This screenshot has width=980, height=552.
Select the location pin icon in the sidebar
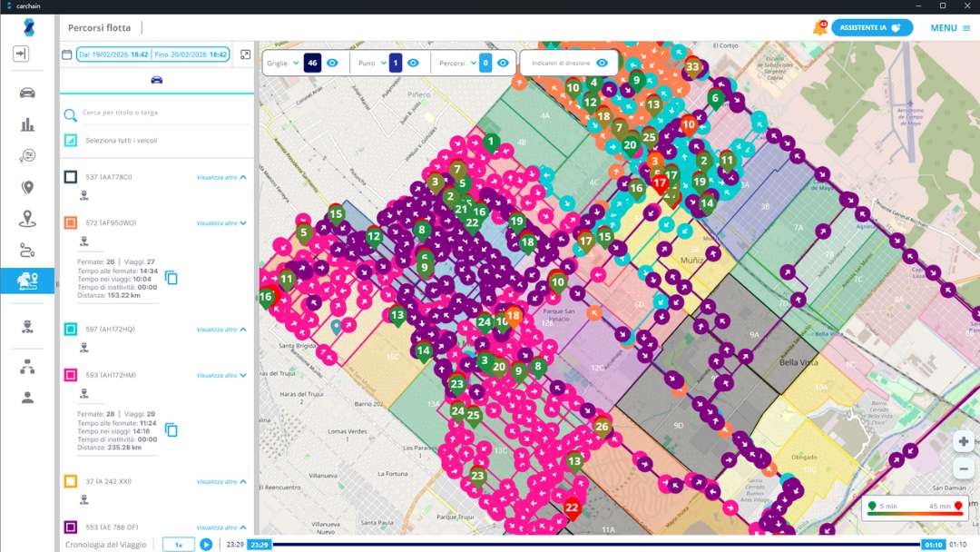pos(27,189)
